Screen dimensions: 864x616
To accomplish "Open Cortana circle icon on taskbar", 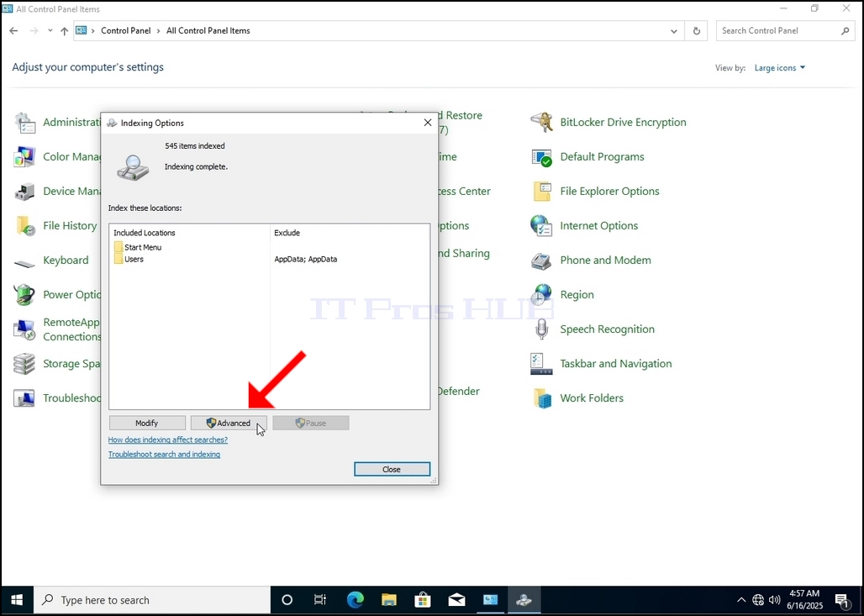I will (287, 600).
